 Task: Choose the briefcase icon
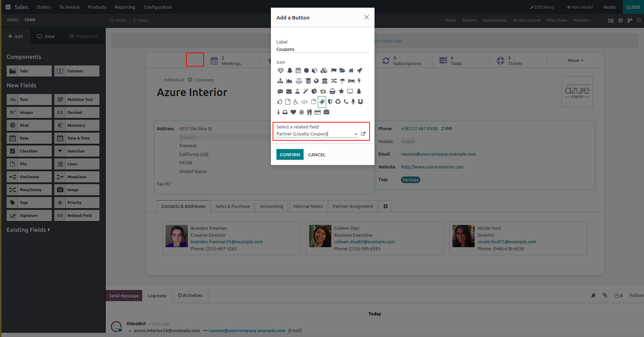coord(327,112)
